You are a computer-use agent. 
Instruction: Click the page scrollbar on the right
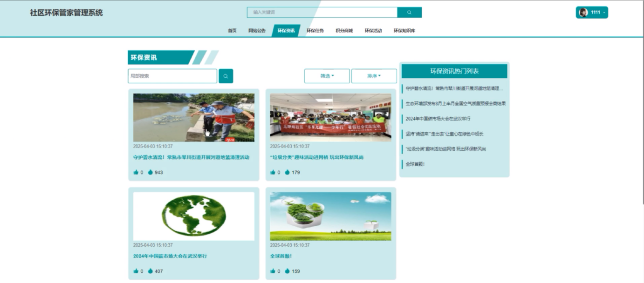tap(642, 102)
